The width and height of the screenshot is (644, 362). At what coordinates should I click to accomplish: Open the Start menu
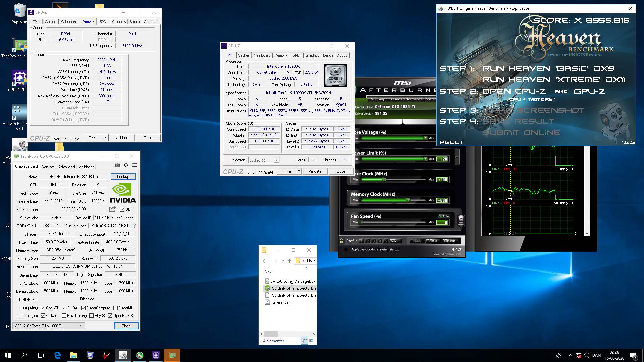(x=8, y=355)
